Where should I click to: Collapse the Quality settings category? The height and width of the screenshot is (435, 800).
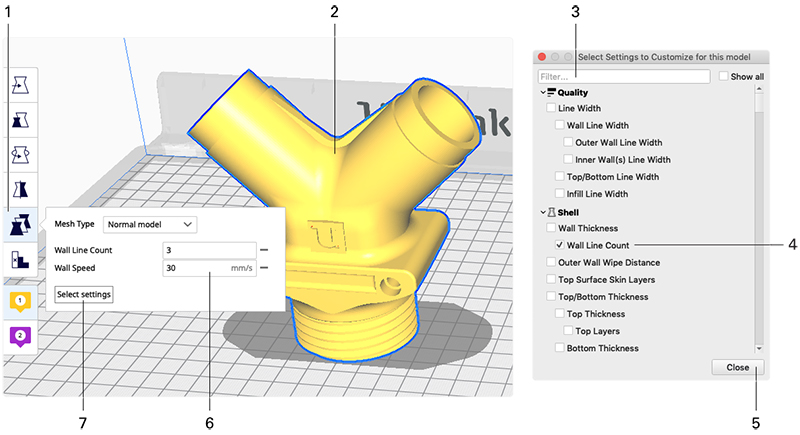tap(541, 93)
